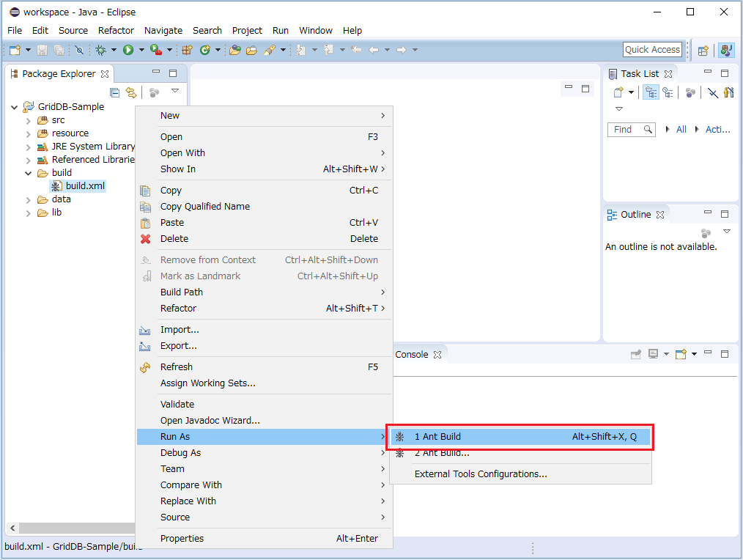Open Package Explorer view menu triangle
The height and width of the screenshot is (560, 743).
[175, 91]
